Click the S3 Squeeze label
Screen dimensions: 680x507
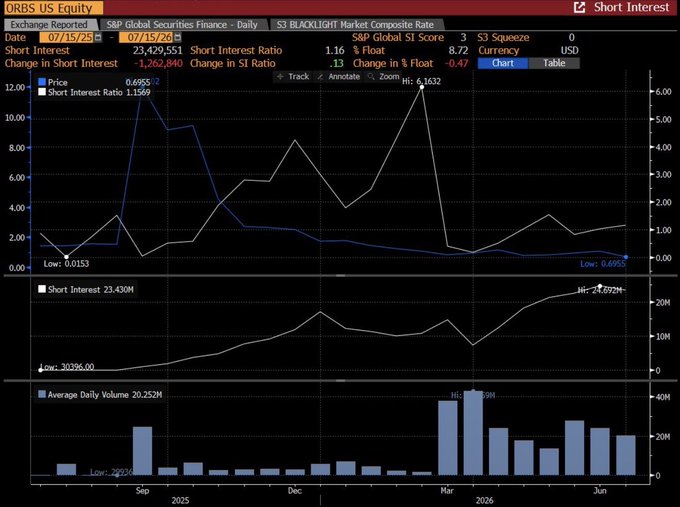(503, 37)
